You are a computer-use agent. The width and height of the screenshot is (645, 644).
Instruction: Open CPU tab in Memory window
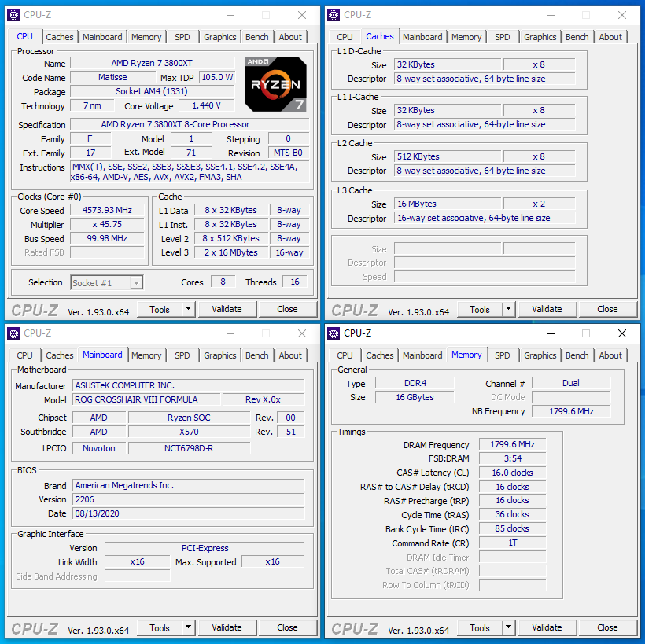[345, 355]
